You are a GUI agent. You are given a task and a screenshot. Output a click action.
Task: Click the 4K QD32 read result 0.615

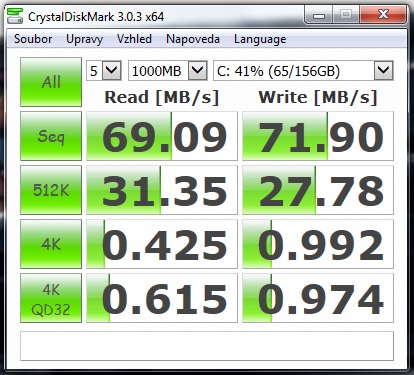coord(162,298)
